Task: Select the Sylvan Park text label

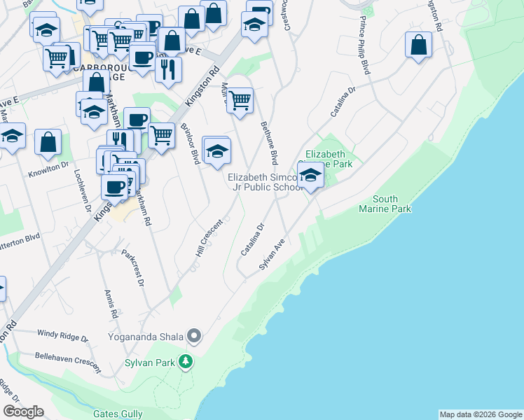Action: pos(150,363)
